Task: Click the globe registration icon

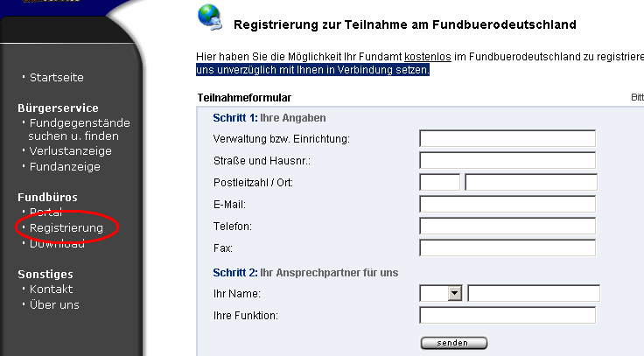Action: coord(210,17)
